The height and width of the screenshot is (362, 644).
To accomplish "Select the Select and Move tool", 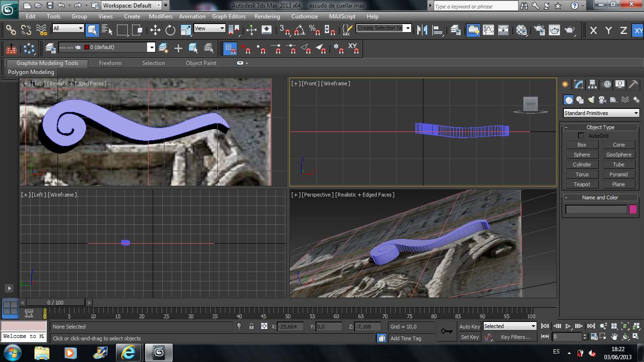I will (155, 30).
